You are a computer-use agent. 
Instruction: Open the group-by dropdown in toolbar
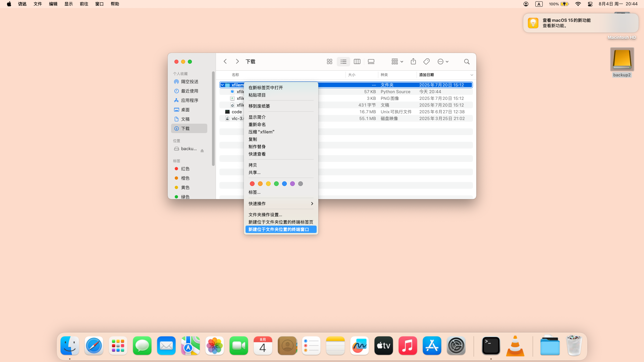pos(397,62)
